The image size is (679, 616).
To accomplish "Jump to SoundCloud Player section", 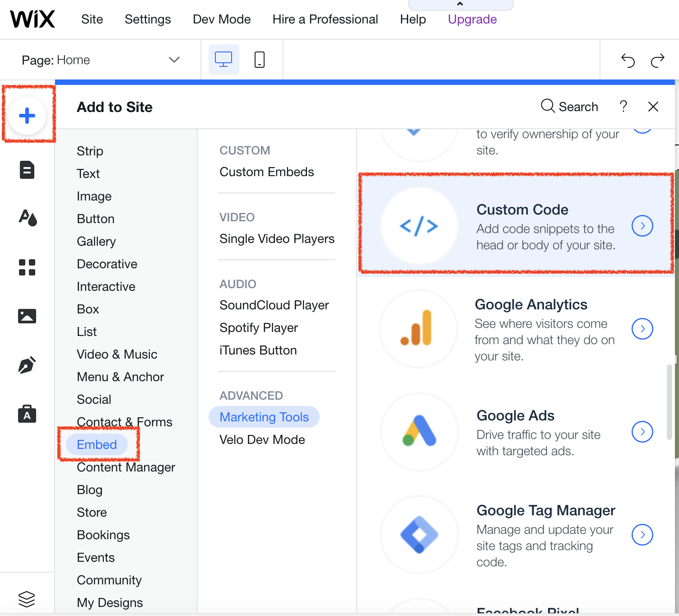I will pos(274,305).
